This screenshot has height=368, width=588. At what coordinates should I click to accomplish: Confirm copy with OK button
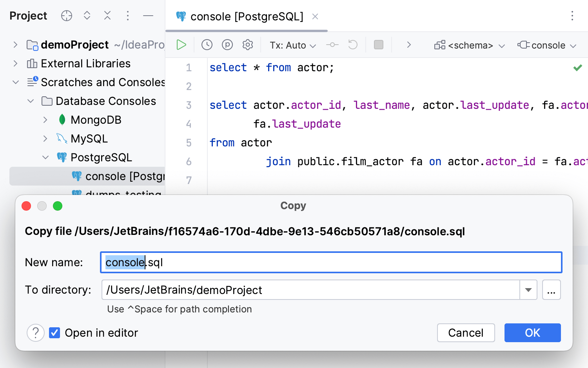(533, 333)
